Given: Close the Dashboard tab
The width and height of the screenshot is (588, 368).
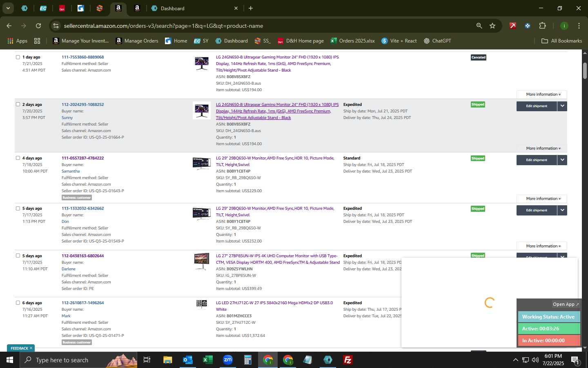Looking at the screenshot, I should click(x=236, y=8).
